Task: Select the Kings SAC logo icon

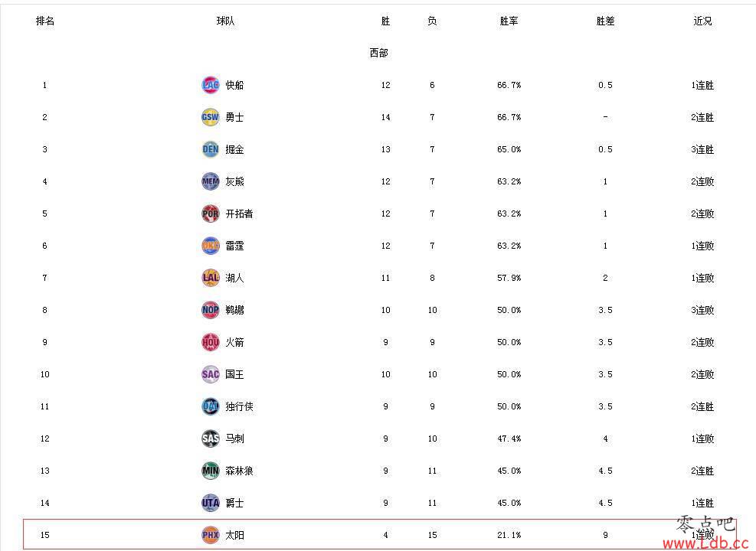Action: pyautogui.click(x=210, y=374)
